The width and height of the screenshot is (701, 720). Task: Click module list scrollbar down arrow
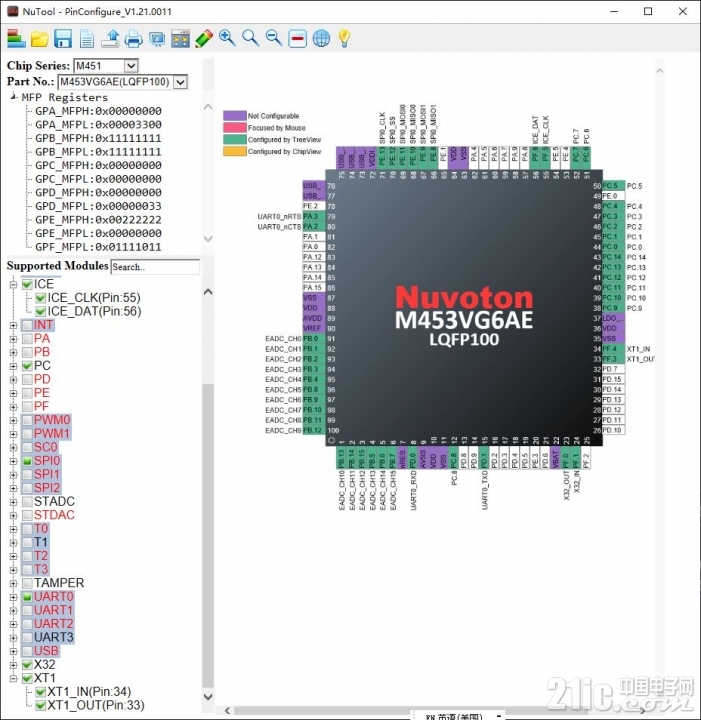point(208,697)
